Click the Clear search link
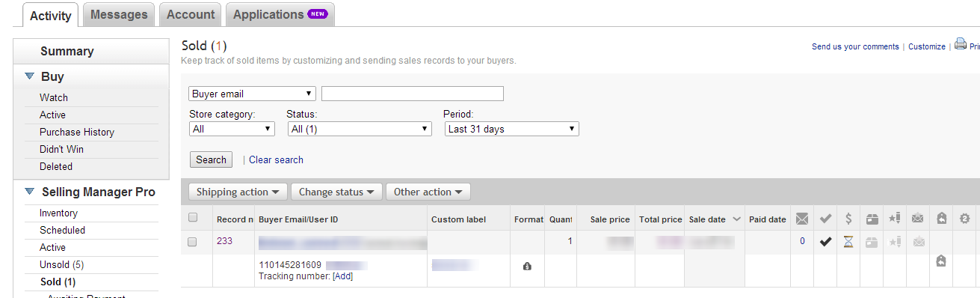This screenshot has height=298, width=980. [x=276, y=159]
